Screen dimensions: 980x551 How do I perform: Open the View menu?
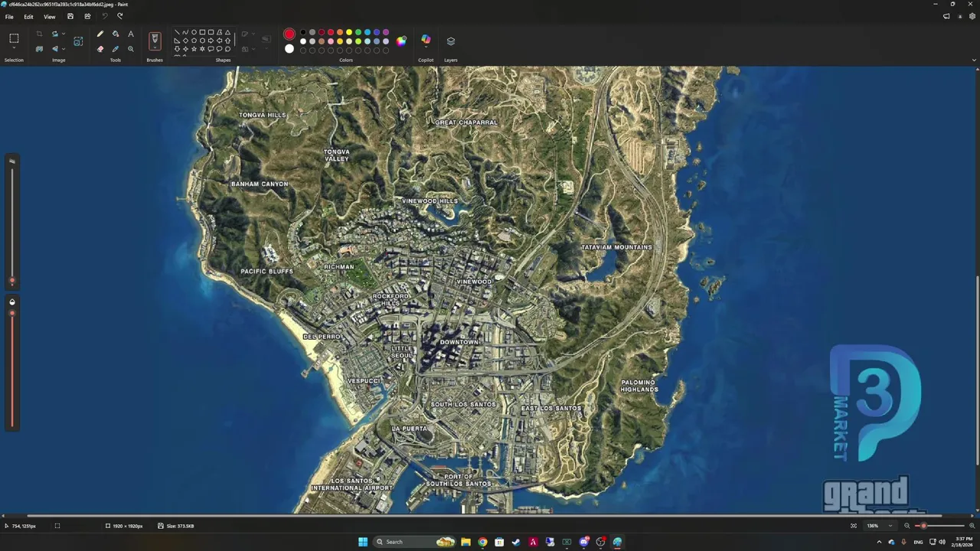point(50,16)
